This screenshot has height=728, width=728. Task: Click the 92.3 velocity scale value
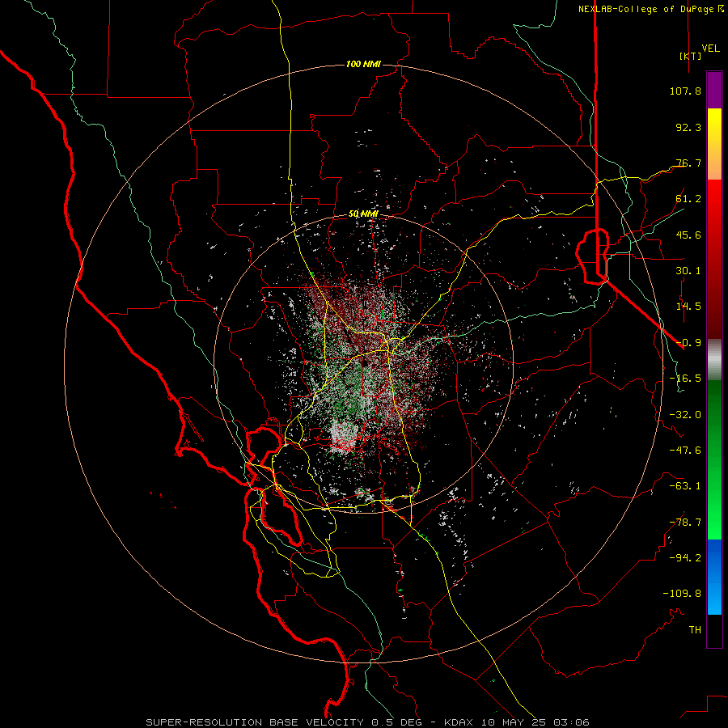(x=688, y=127)
